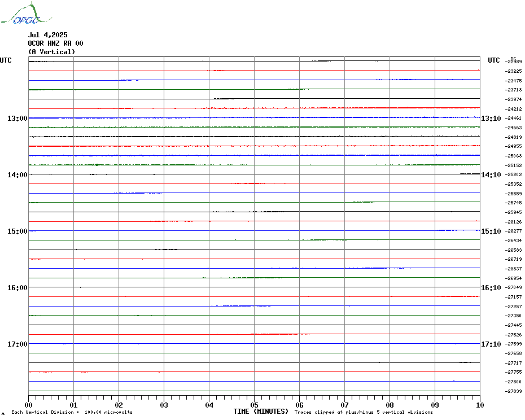Click the DC offset value -24955
This screenshot has width=525, height=420.
coord(513,146)
